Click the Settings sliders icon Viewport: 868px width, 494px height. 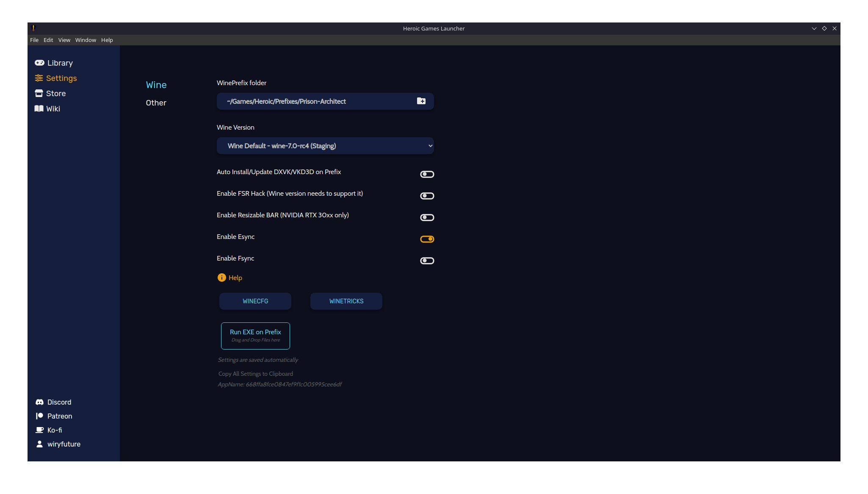[x=39, y=78]
